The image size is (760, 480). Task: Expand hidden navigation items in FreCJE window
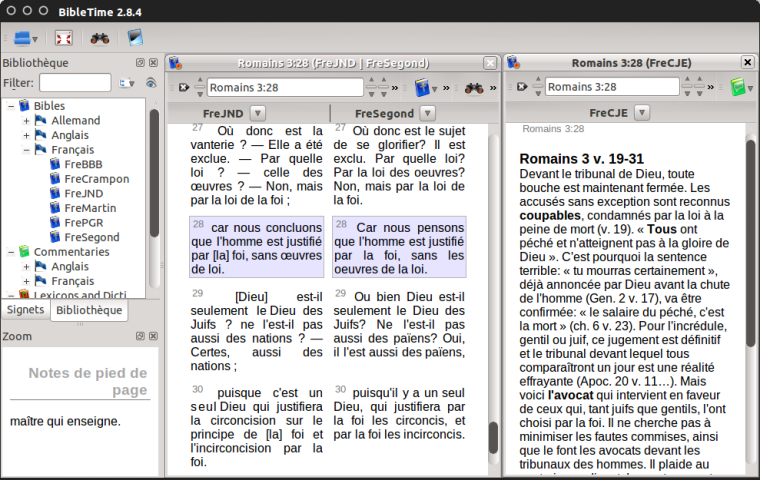click(x=711, y=87)
